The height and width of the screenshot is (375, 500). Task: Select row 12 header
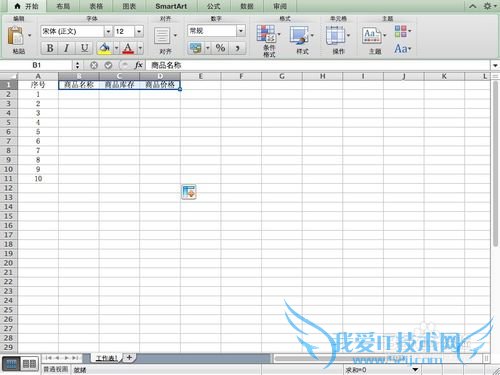click(x=8, y=188)
